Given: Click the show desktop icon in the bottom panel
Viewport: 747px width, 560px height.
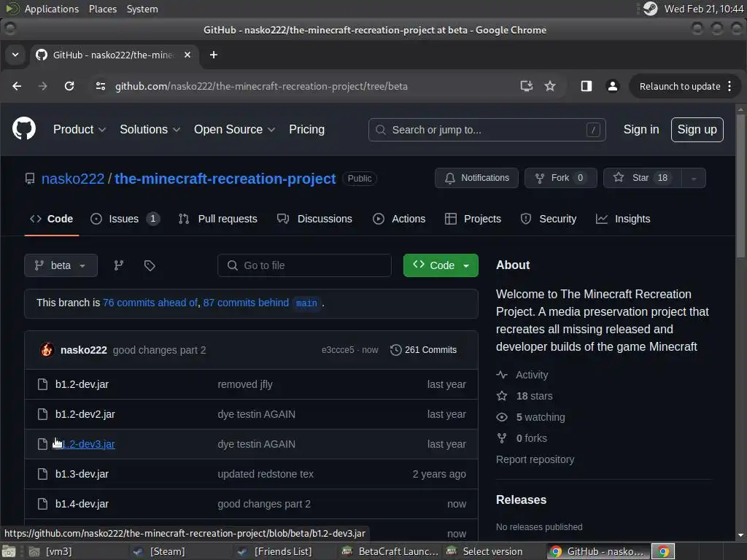Looking at the screenshot, I should (9, 551).
